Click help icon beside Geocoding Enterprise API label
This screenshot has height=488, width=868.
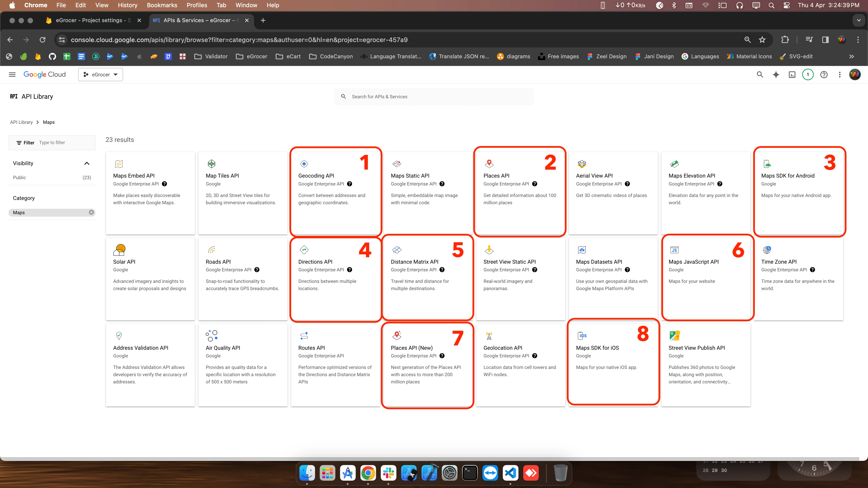(x=349, y=184)
